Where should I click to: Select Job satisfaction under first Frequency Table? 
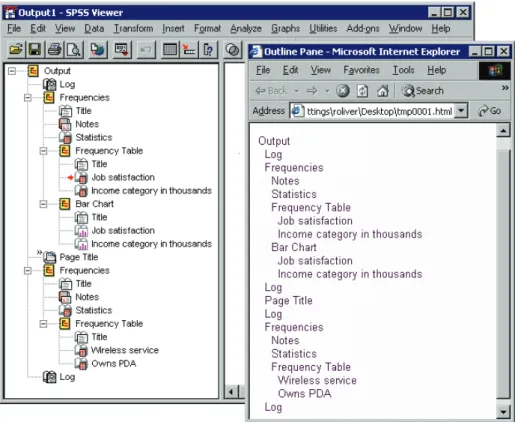[123, 177]
